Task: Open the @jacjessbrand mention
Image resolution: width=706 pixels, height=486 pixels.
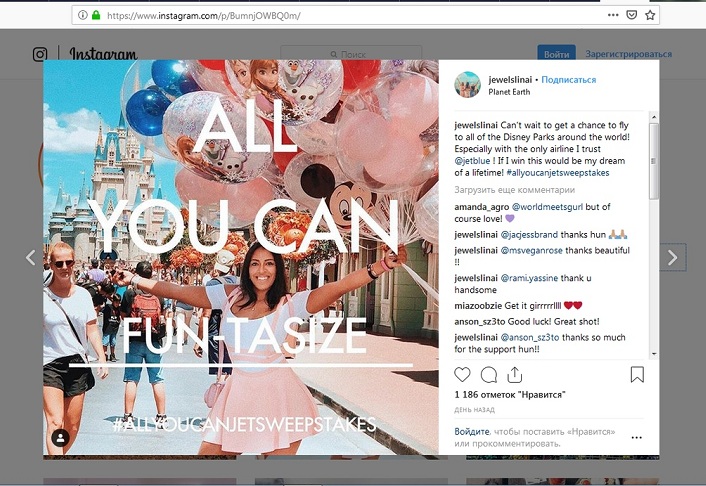Action: click(530, 235)
